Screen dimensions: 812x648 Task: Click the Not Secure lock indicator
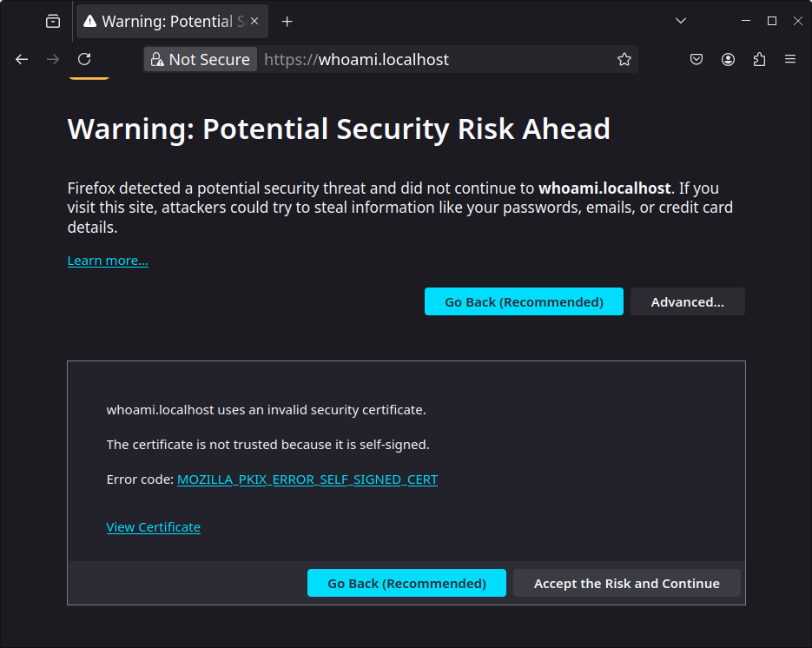coord(201,60)
